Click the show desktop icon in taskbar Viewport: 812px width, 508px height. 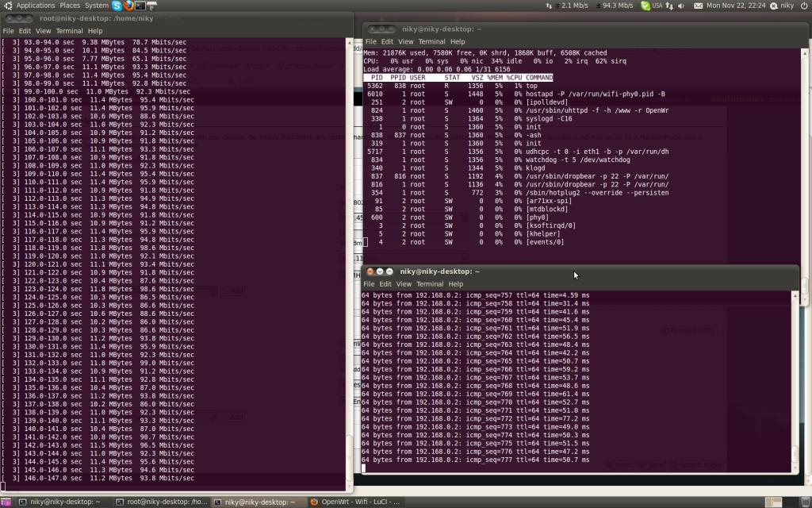[x=7, y=502]
